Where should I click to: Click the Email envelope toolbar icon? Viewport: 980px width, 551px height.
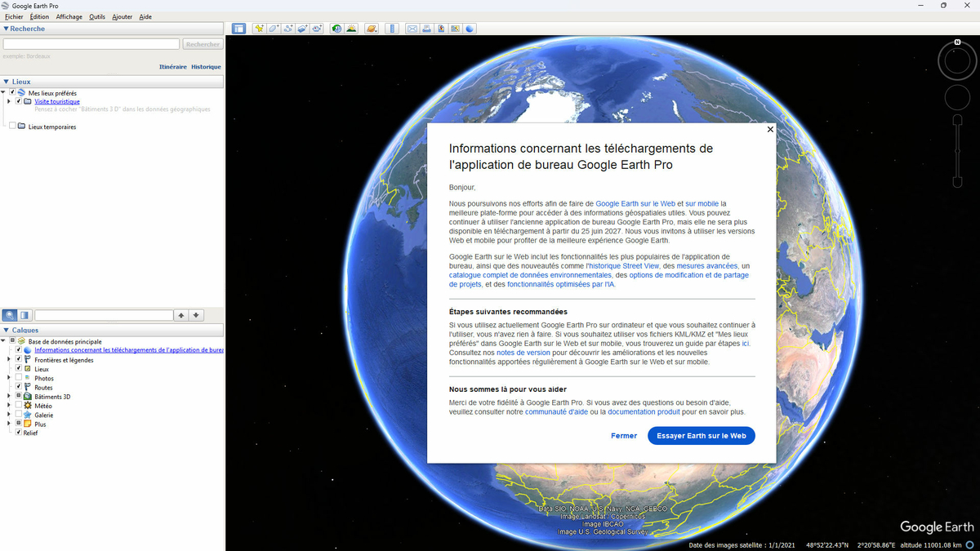click(x=412, y=29)
